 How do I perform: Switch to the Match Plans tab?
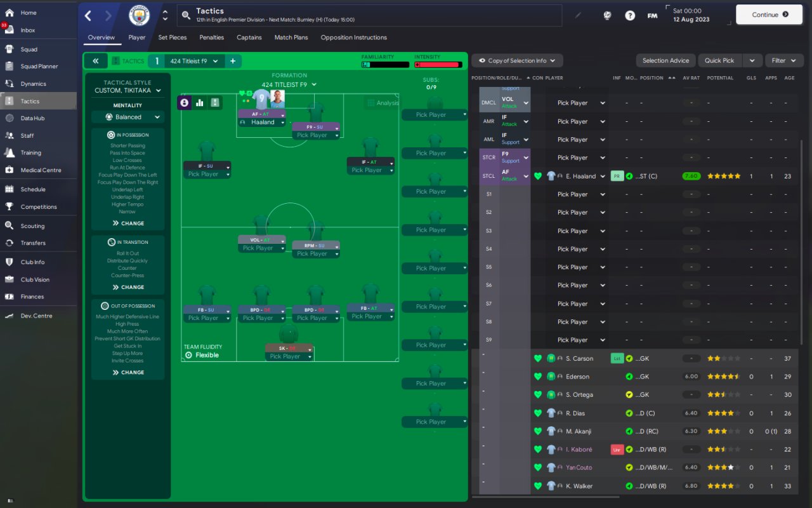(x=291, y=37)
